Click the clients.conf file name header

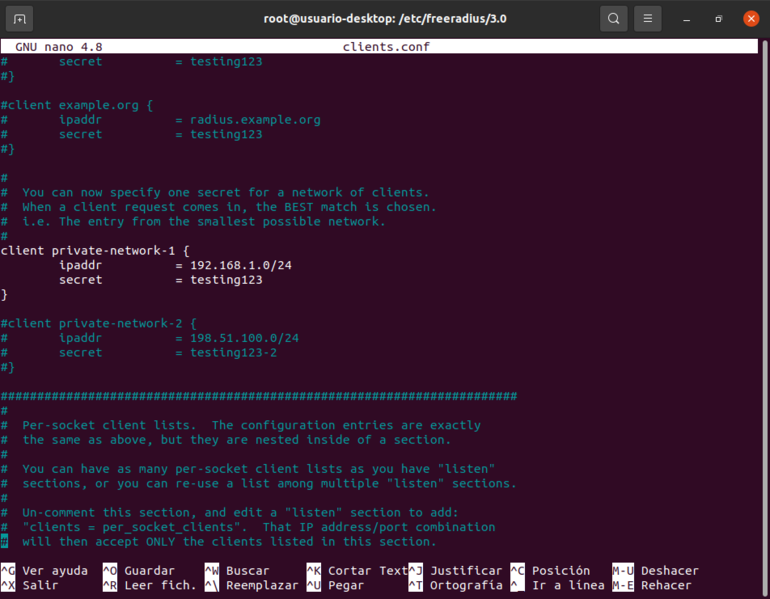386,47
